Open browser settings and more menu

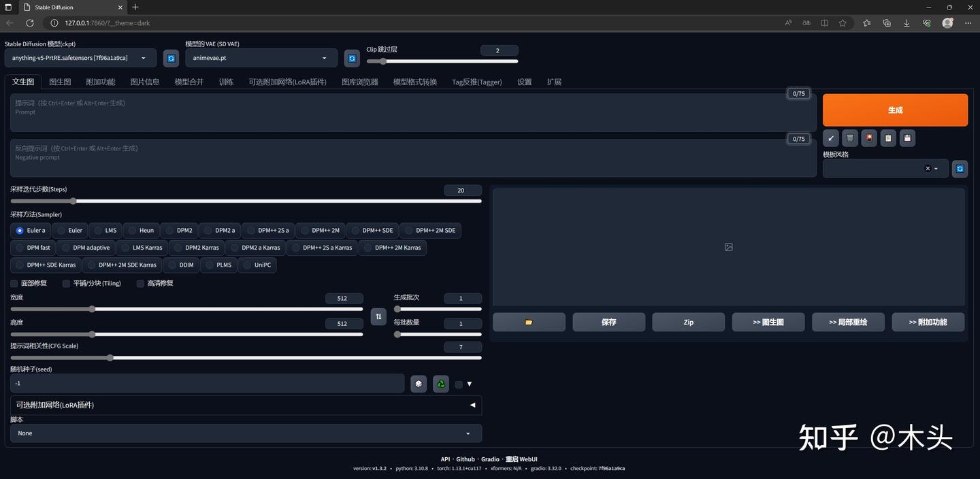tap(968, 22)
